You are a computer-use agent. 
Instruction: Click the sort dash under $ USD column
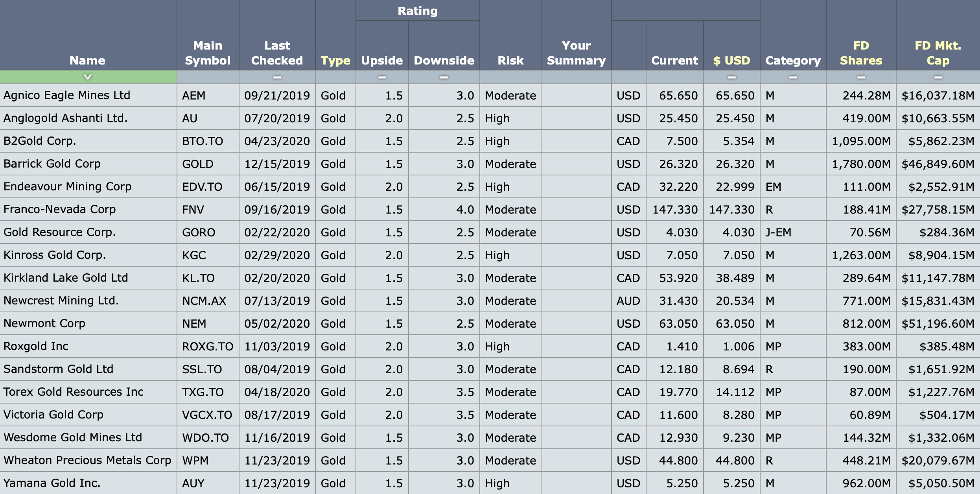coord(731,77)
